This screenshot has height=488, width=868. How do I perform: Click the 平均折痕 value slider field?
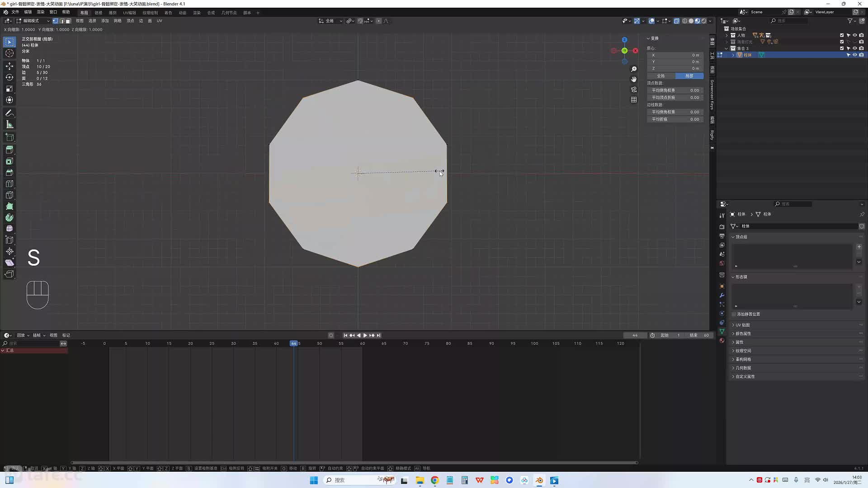click(675, 119)
